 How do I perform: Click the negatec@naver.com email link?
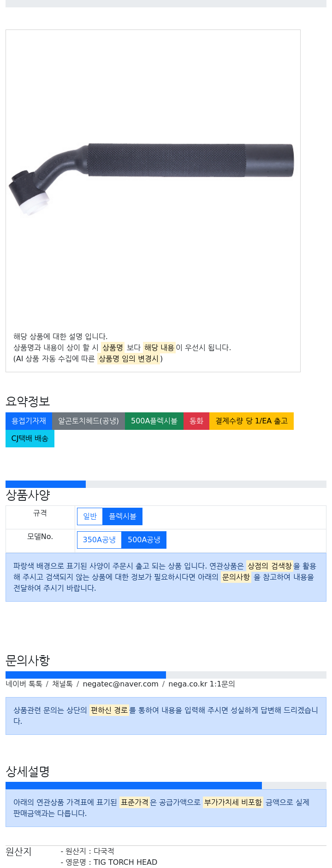(120, 684)
